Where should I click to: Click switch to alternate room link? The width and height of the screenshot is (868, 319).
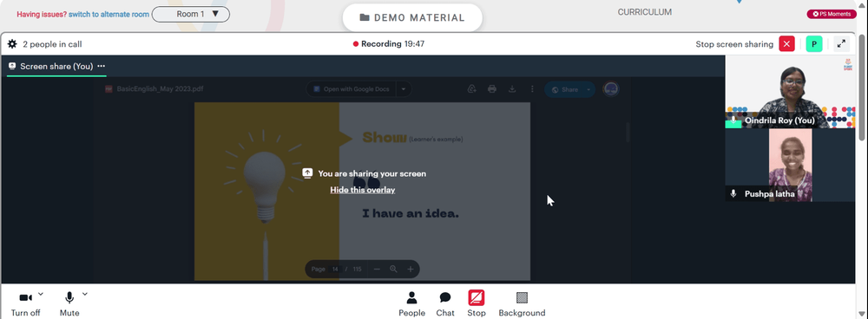click(108, 15)
